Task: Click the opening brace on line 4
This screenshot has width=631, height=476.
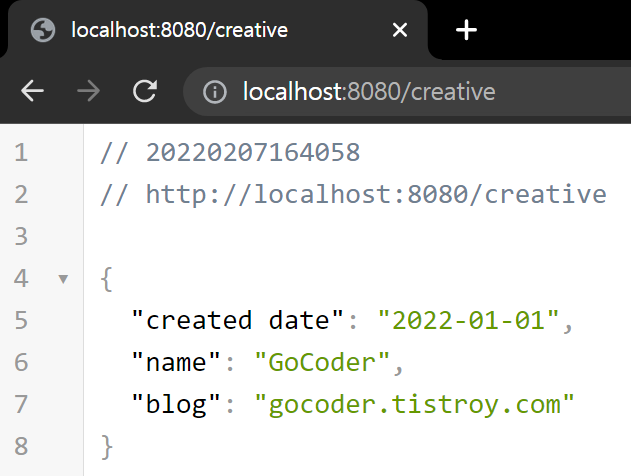Action: click(106, 279)
